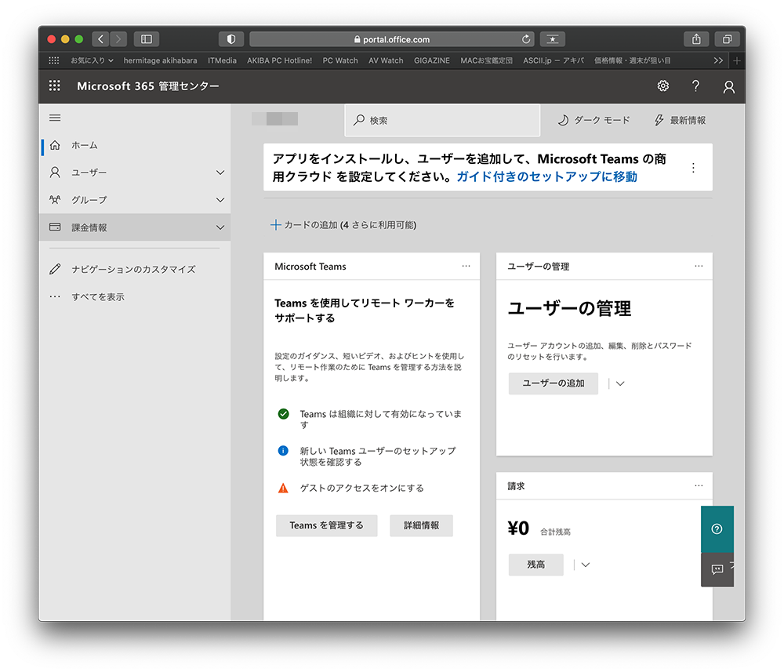Open the Microsoft 365 app launcher grid

pos(55,86)
